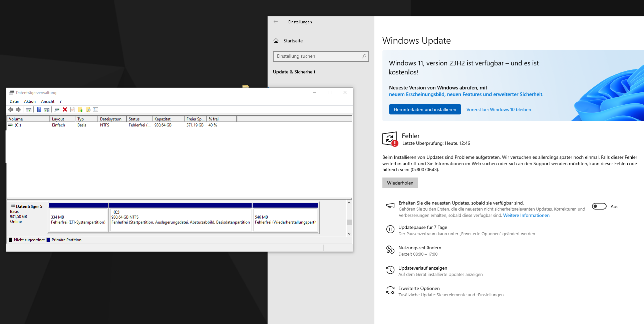Screen dimensions: 644x324
Task: Click Vorerst bei Windows 10 bleiben link
Action: pos(499,109)
